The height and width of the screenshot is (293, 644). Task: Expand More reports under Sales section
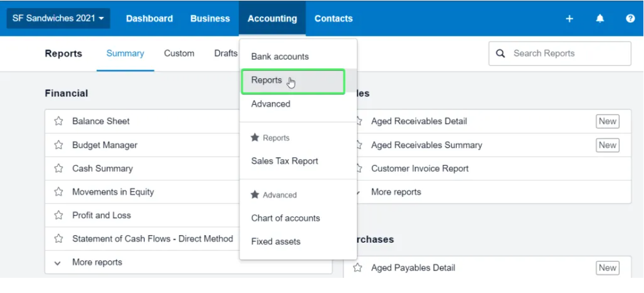pos(395,192)
